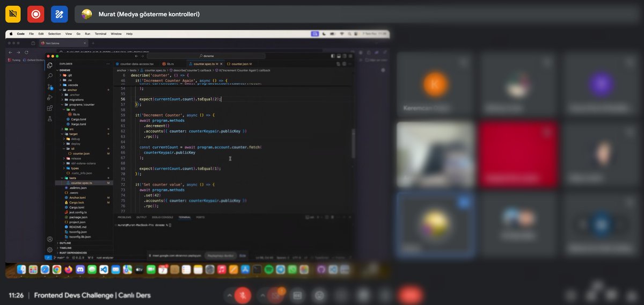Toggle Panel layout icon in title bar

click(x=339, y=56)
